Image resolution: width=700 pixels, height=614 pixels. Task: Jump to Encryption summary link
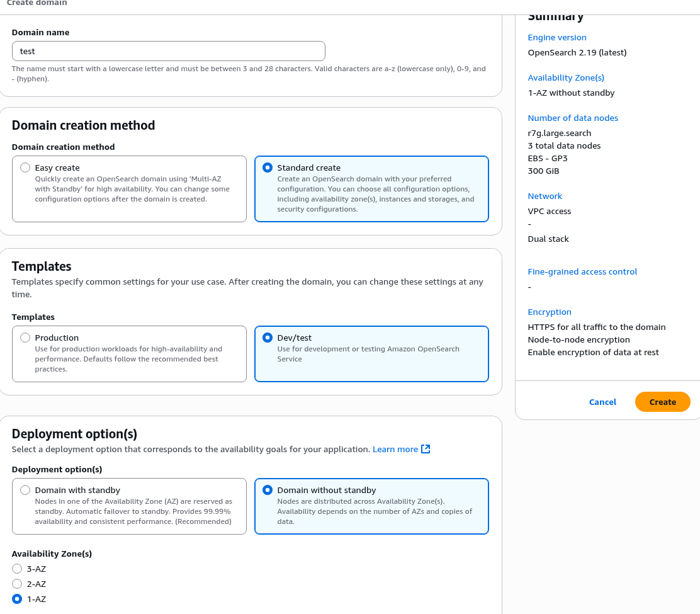click(x=550, y=312)
